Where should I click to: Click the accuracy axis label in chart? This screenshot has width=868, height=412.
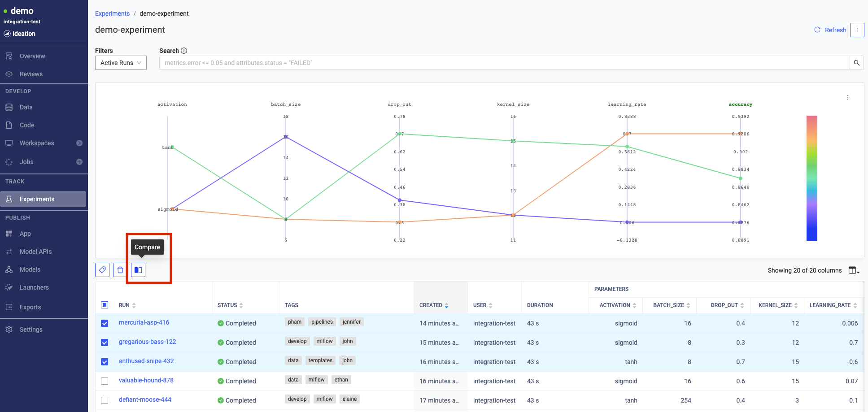(741, 104)
